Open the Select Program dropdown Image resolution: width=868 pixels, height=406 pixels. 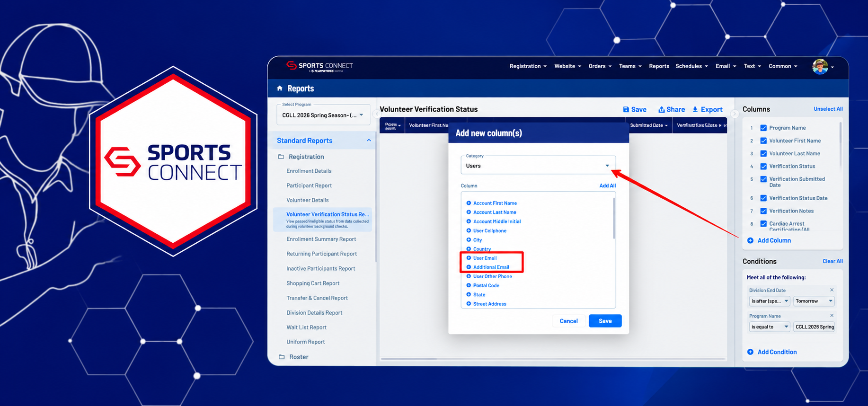(x=323, y=115)
